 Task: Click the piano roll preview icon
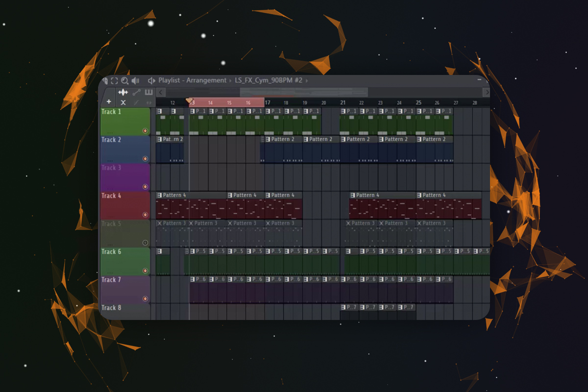coord(149,92)
